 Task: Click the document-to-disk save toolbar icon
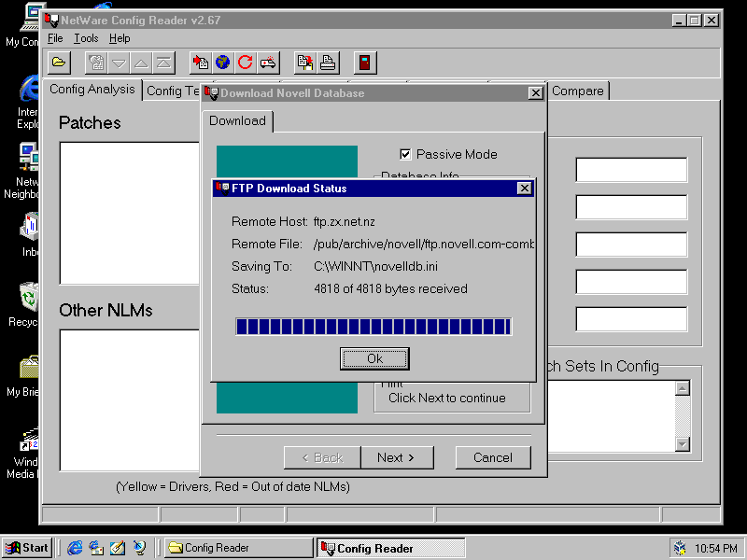pos(305,63)
